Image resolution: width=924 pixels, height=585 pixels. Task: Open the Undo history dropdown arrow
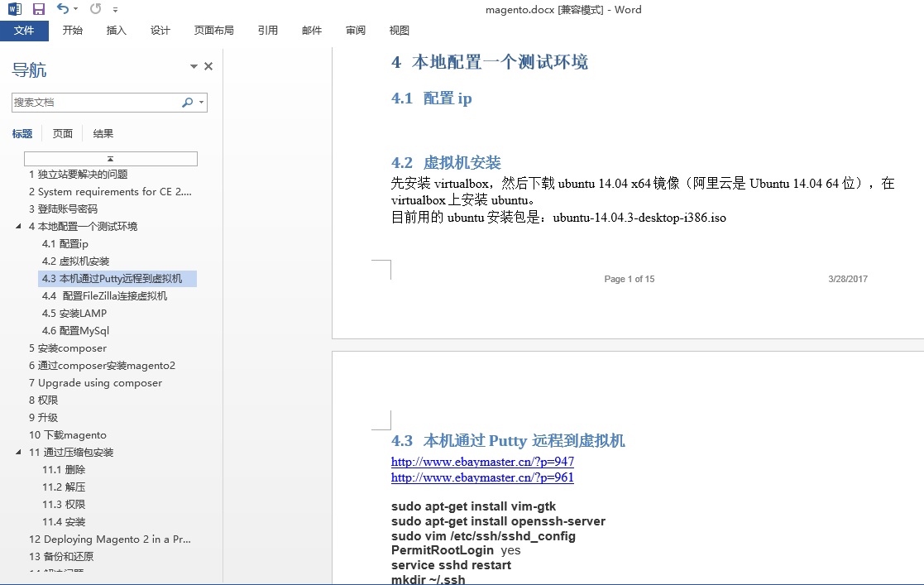76,10
